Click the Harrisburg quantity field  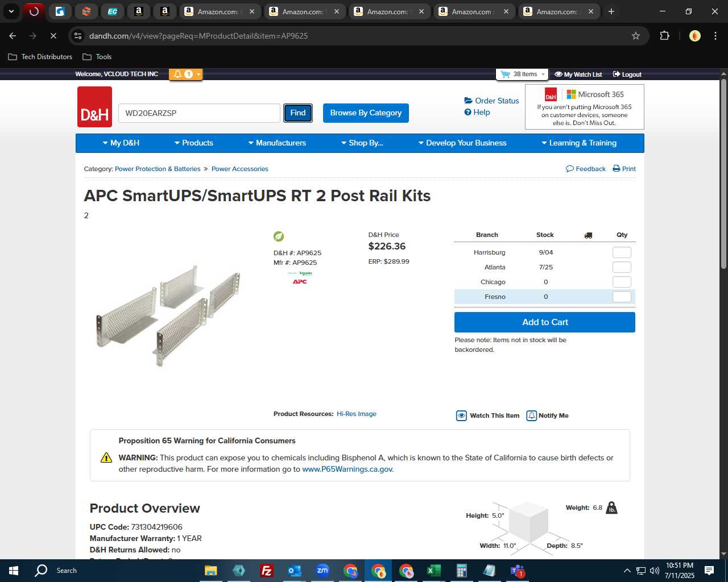tap(622, 252)
